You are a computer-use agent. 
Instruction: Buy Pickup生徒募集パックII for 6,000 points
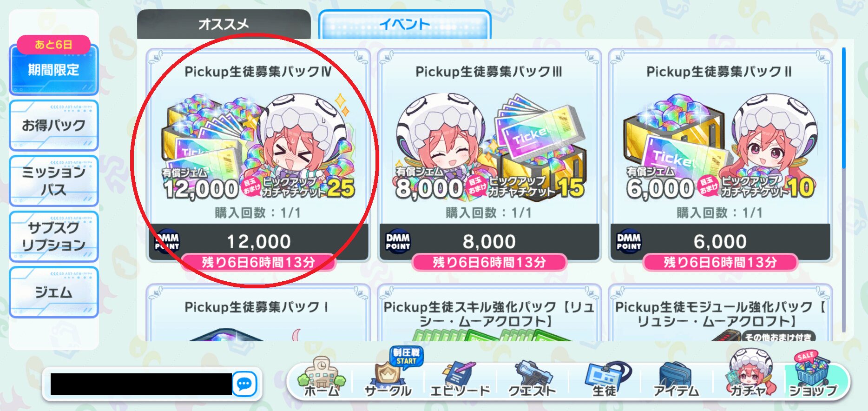click(x=720, y=242)
